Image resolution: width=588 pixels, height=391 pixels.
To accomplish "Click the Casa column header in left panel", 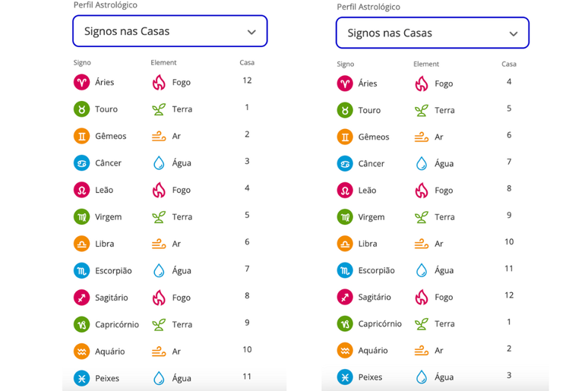I will pyautogui.click(x=247, y=62).
